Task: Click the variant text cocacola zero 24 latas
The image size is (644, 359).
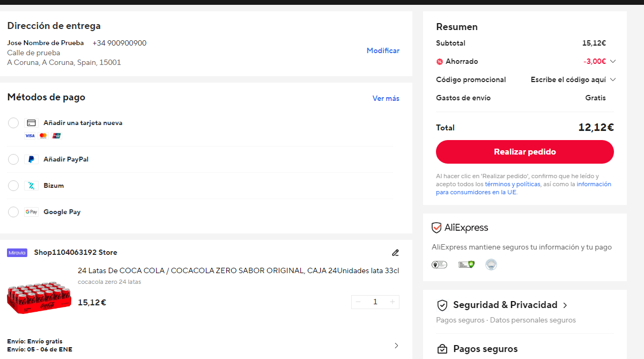Action: coord(109,282)
